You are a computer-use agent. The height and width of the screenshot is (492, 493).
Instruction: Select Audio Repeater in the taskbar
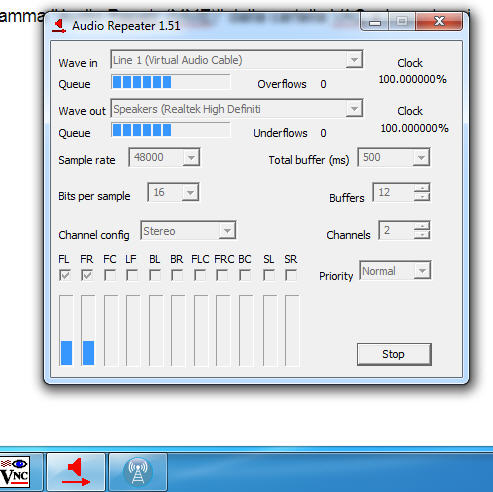(x=76, y=472)
